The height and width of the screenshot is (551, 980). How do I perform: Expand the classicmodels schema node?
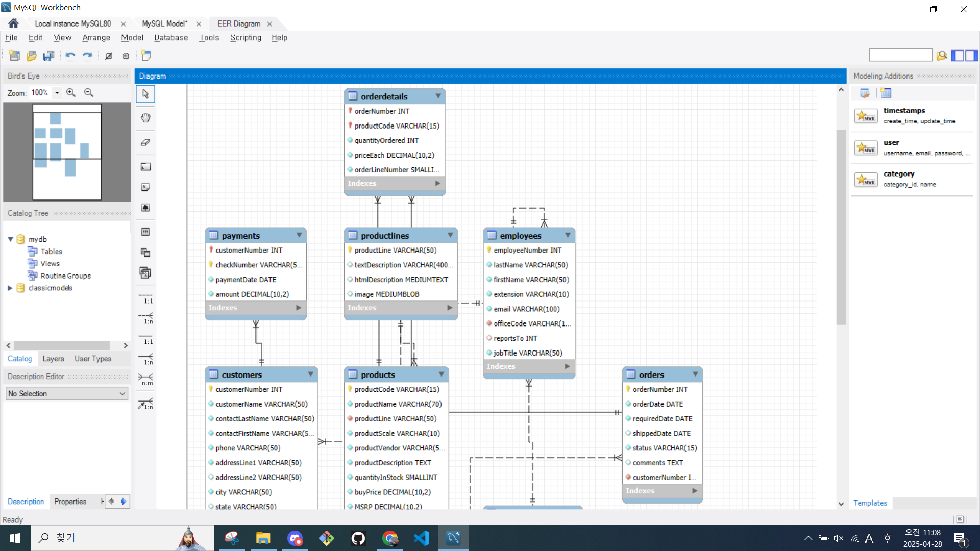[10, 288]
